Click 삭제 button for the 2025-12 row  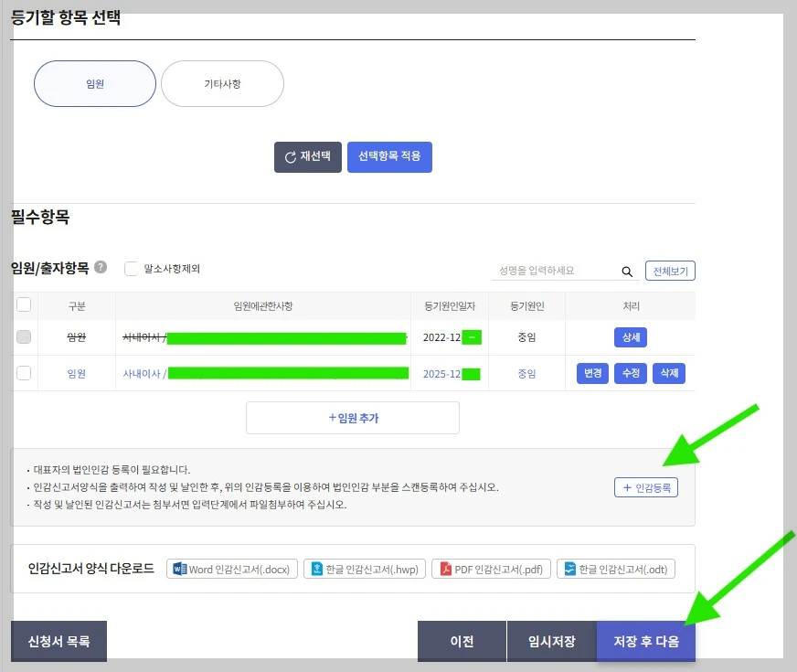(669, 373)
